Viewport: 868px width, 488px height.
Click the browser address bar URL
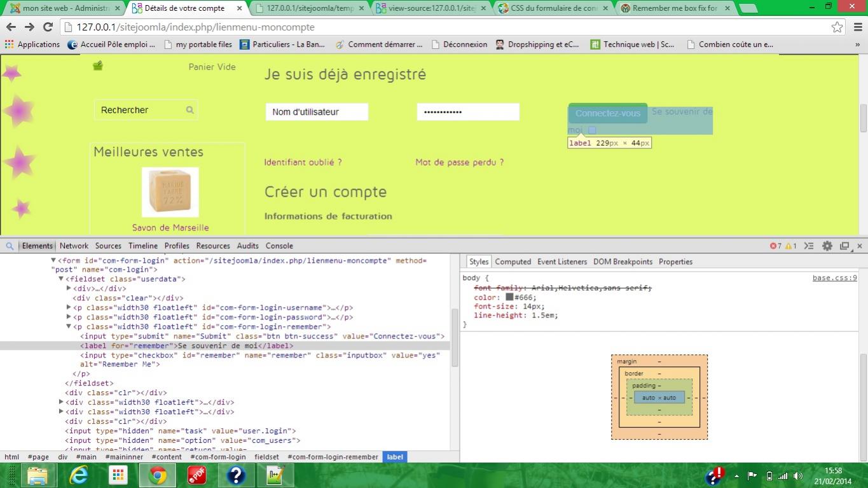coord(196,27)
